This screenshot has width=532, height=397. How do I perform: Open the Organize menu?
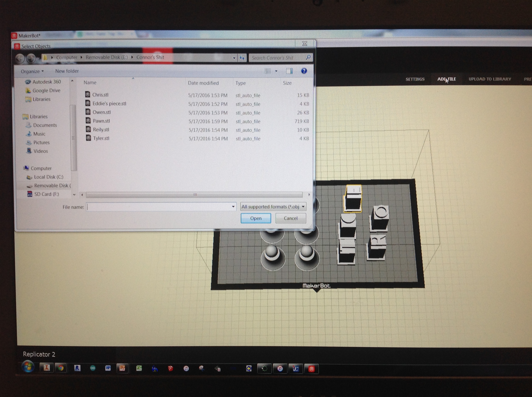pos(32,71)
